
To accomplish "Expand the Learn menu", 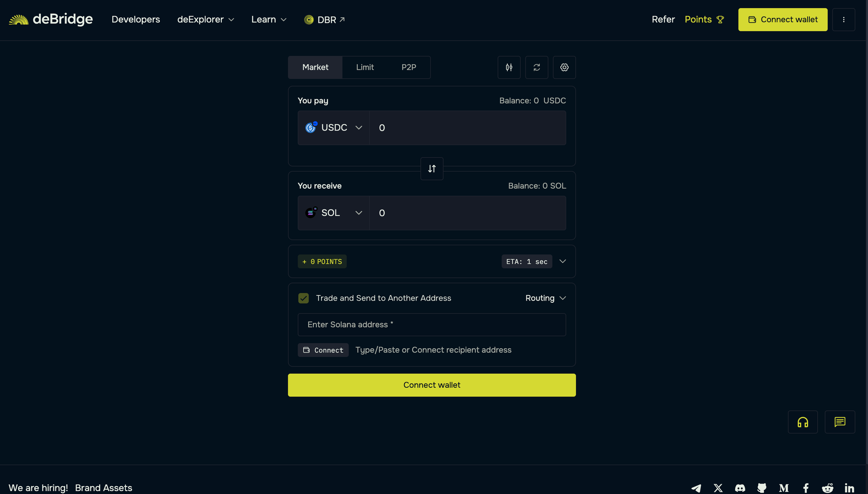I will coord(269,20).
